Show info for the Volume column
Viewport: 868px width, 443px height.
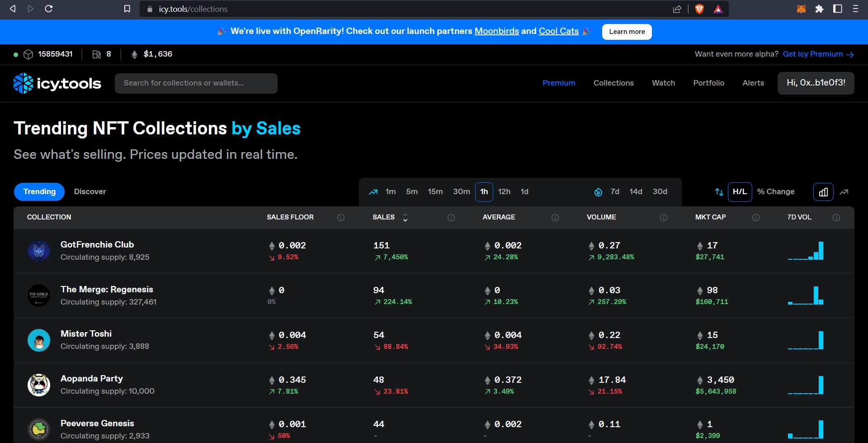coord(664,218)
